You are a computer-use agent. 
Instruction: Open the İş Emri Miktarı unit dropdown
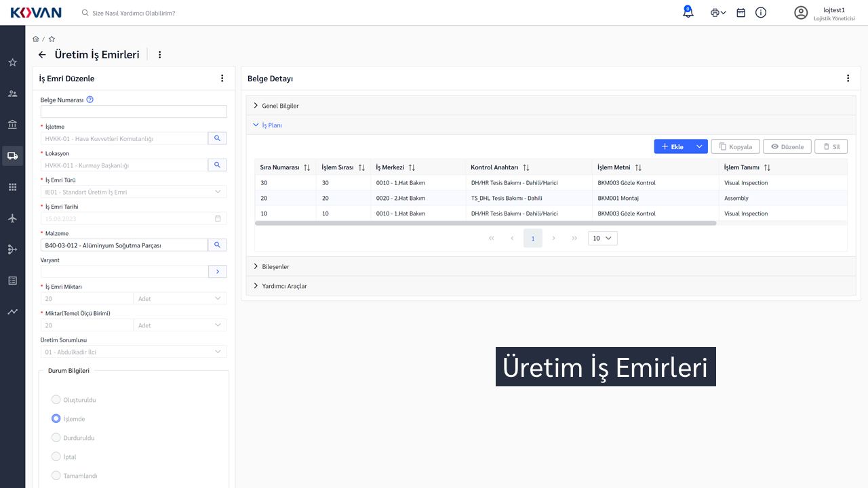coord(180,298)
